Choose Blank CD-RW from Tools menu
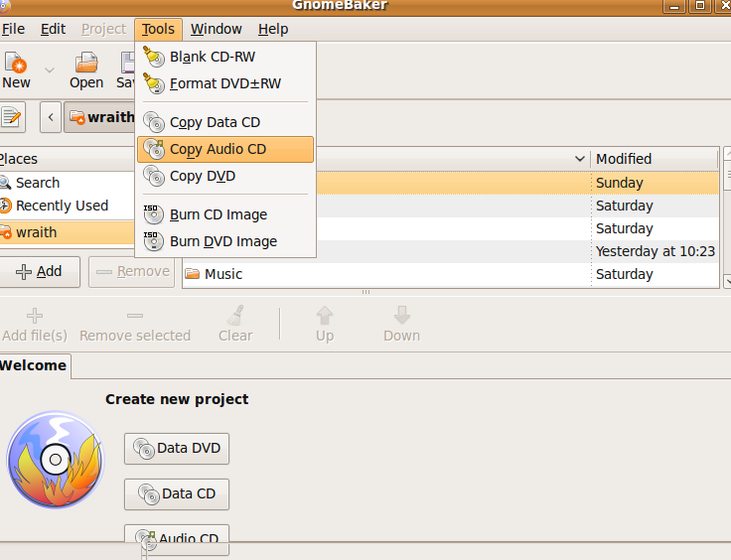Screen dimensions: 731x560 tap(225, 57)
